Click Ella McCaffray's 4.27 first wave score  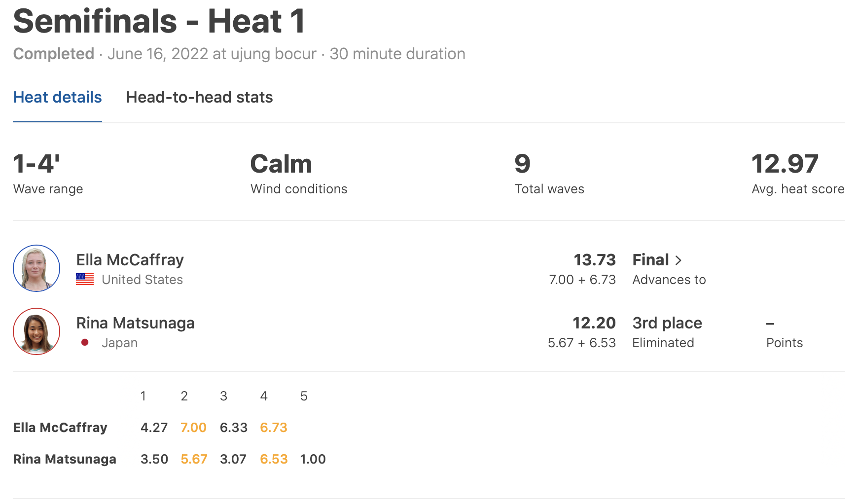click(154, 428)
